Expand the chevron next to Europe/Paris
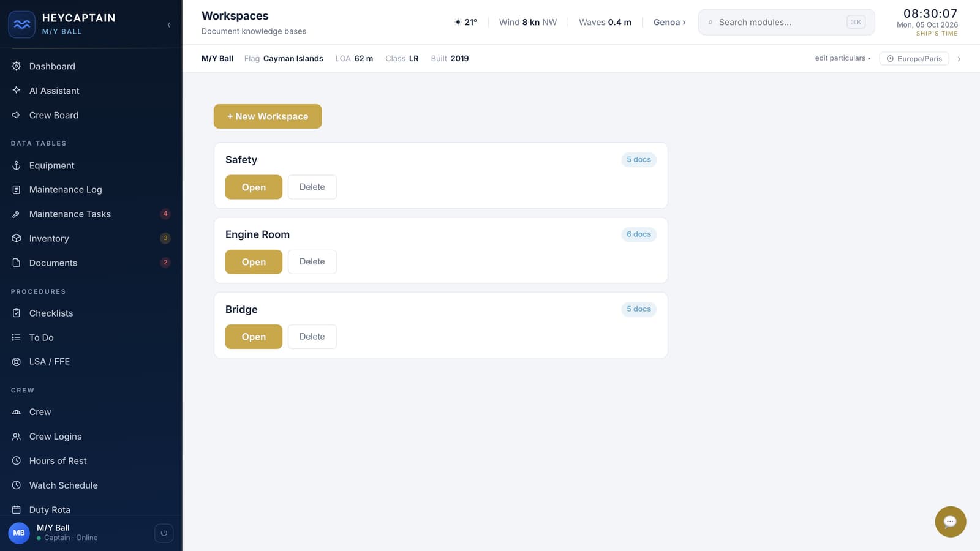 pos(959,59)
